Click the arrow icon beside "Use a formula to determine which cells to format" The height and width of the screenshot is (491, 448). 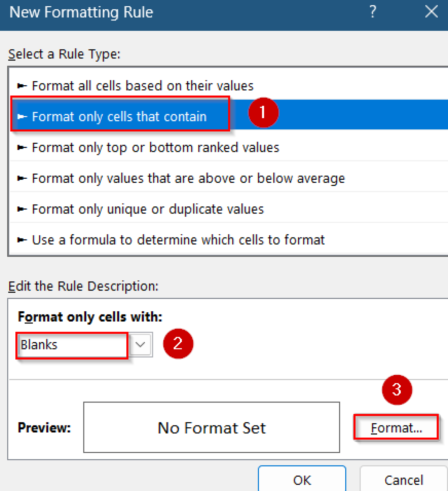pos(22,240)
